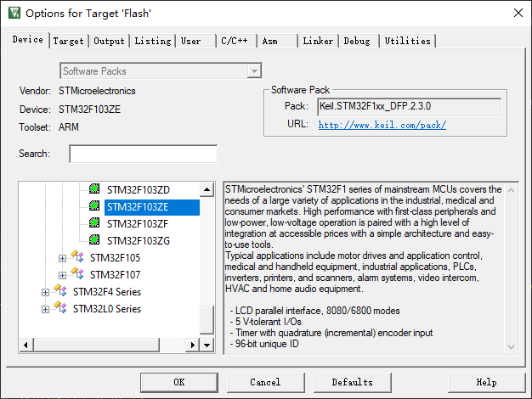532x399 pixels.
Task: Click the Toolset value ARM
Action: click(69, 127)
